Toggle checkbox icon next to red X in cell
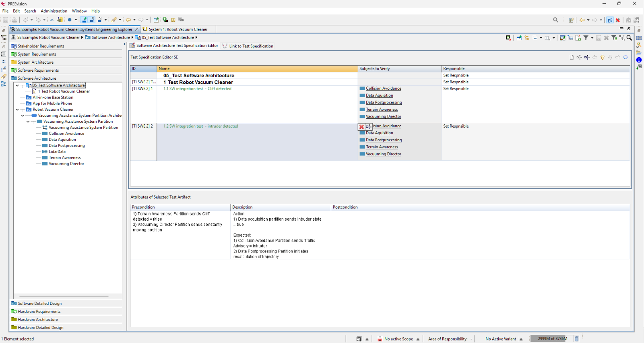Viewport: 644px width, 343px height. pyautogui.click(x=368, y=126)
